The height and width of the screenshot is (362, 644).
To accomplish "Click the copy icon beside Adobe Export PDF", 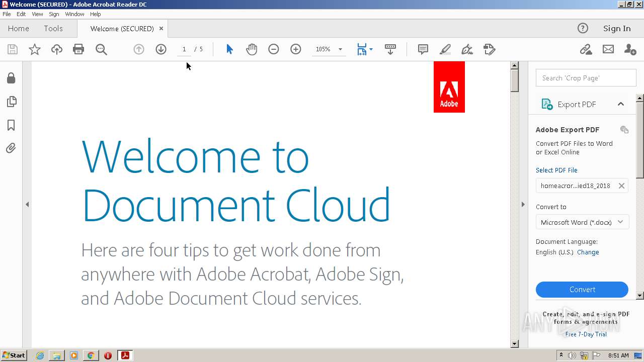I will point(624,130).
